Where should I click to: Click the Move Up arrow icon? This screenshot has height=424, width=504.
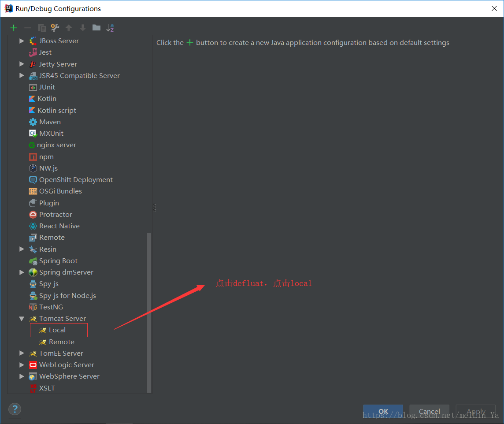[x=69, y=28]
